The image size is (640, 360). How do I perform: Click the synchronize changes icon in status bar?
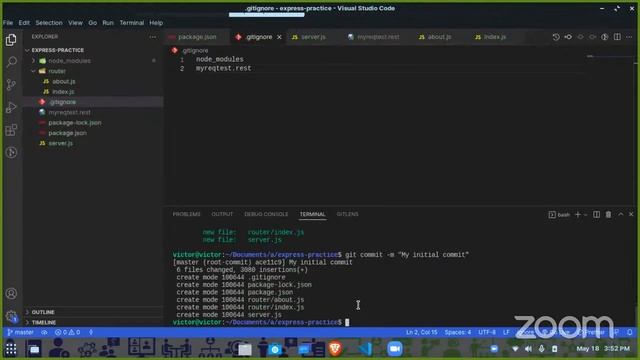point(44,332)
